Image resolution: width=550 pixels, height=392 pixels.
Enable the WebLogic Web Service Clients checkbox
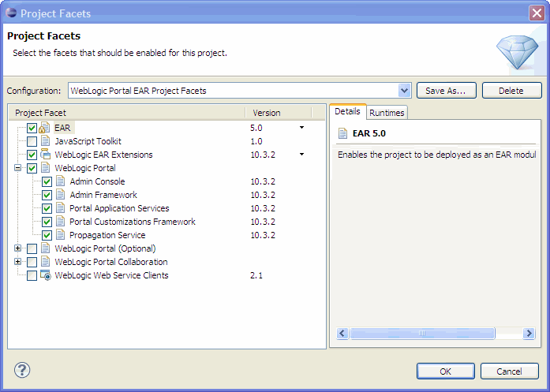(x=32, y=275)
